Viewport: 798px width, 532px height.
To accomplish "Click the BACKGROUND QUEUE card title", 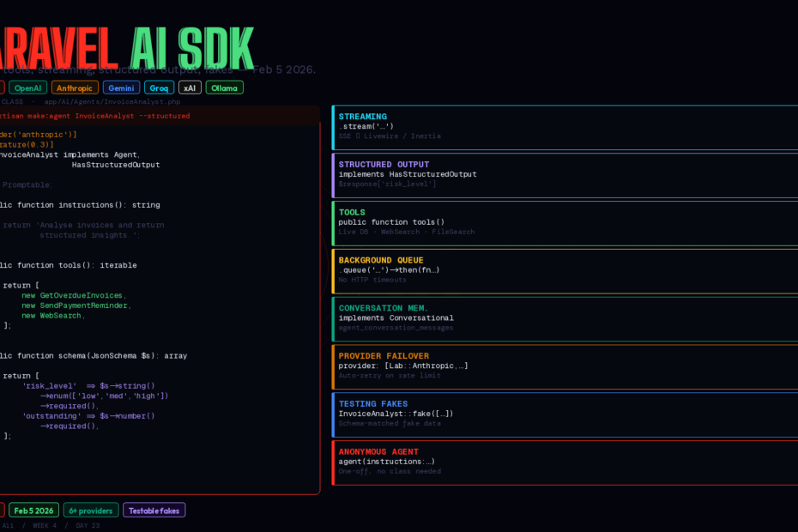I will (380, 260).
